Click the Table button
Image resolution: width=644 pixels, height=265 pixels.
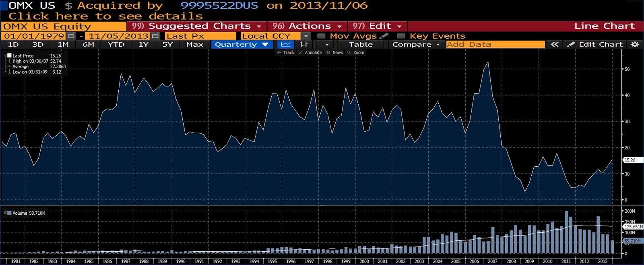pos(361,44)
